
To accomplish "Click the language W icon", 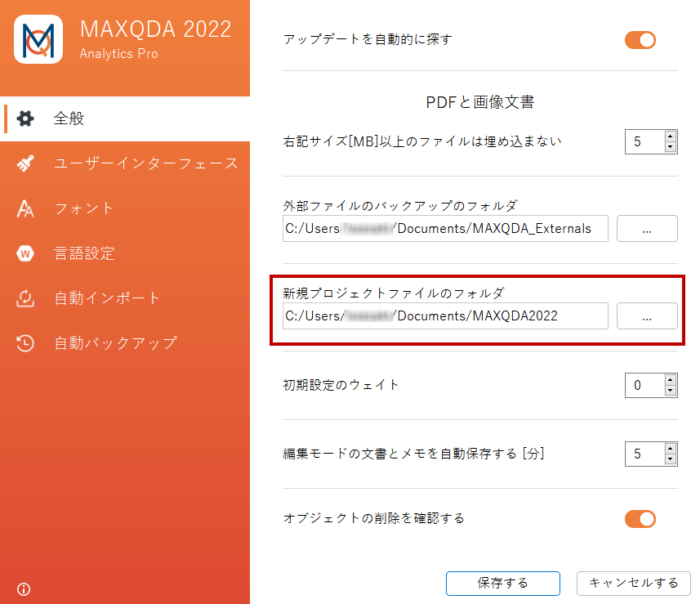I will pyautogui.click(x=25, y=253).
